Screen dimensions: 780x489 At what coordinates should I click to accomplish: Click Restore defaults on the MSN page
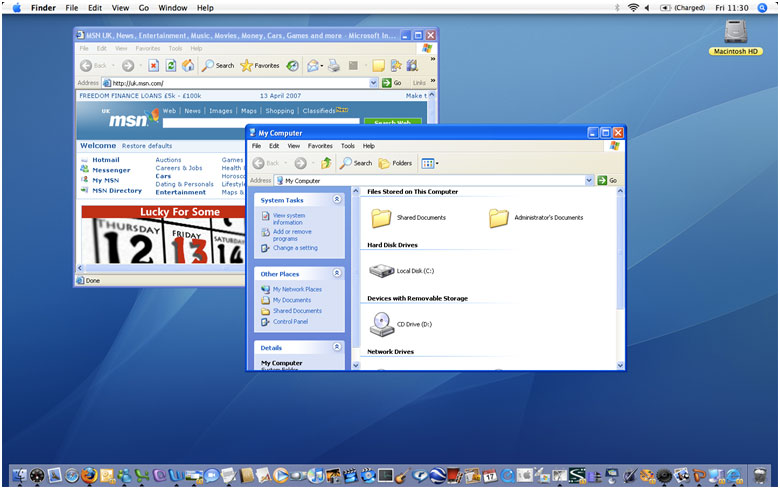[x=147, y=146]
